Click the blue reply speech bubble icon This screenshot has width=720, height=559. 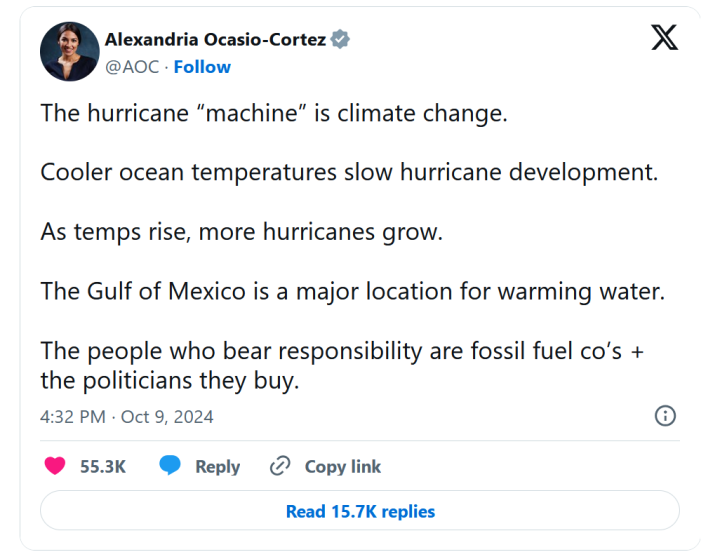tap(170, 466)
